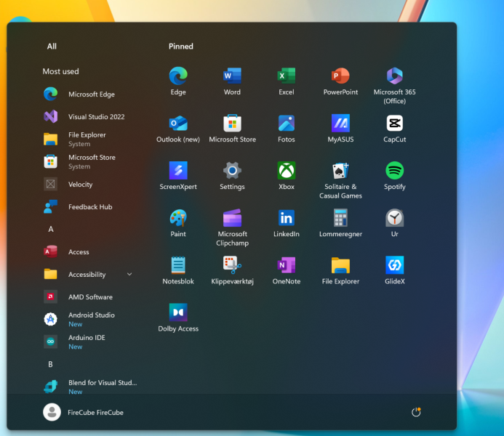This screenshot has width=504, height=436.
Task: Launch the Klippeværktøj snipping tool
Action: click(232, 270)
